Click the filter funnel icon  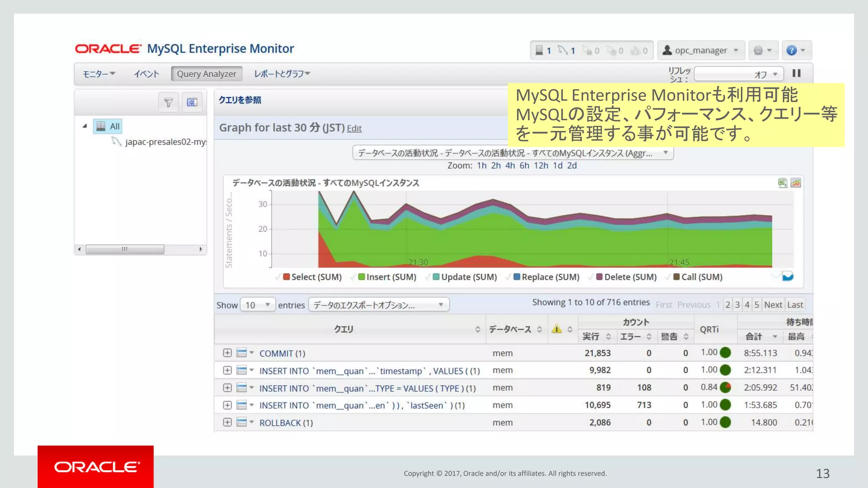[168, 102]
